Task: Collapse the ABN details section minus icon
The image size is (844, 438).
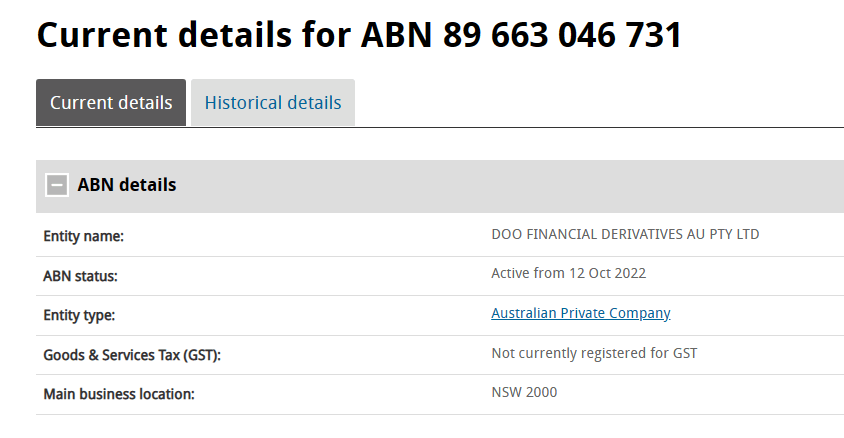Action: click(x=57, y=185)
